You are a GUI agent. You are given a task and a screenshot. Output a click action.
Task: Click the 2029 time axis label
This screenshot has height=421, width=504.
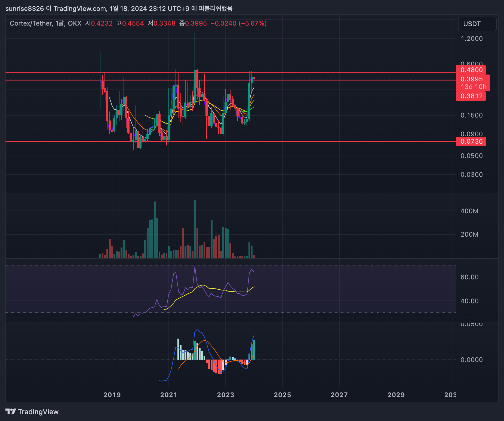click(396, 395)
